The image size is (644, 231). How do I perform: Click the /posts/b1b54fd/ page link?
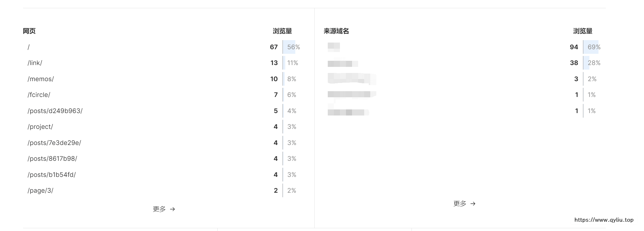click(x=52, y=175)
